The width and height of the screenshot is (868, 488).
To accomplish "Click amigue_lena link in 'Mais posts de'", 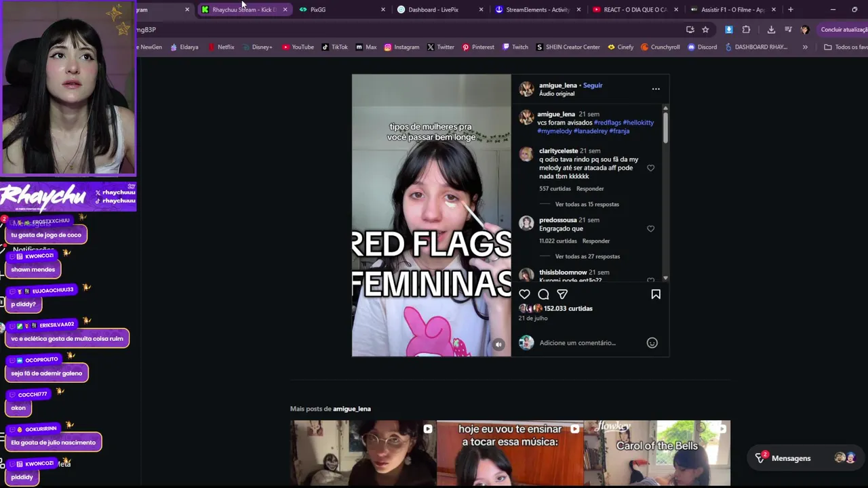I will pos(352,409).
